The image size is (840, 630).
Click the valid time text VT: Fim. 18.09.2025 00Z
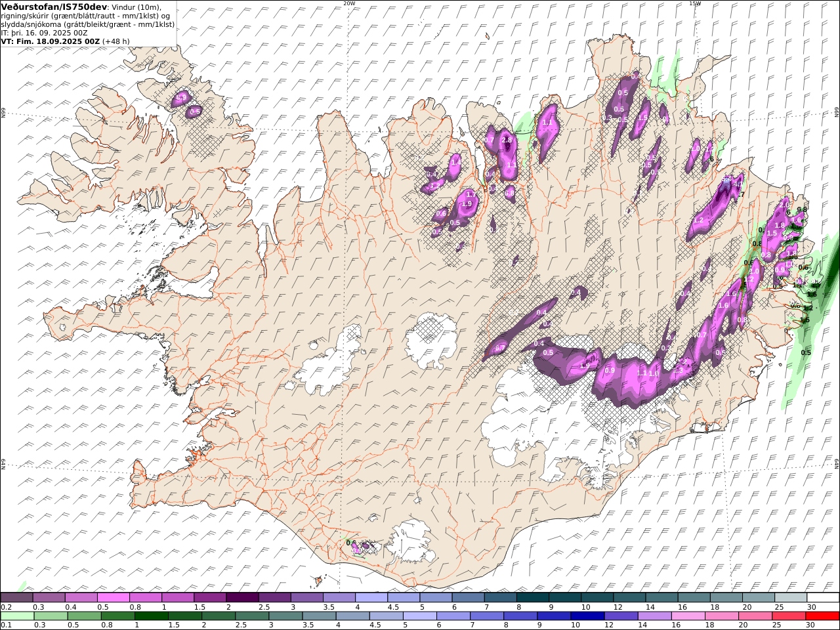tap(51, 41)
